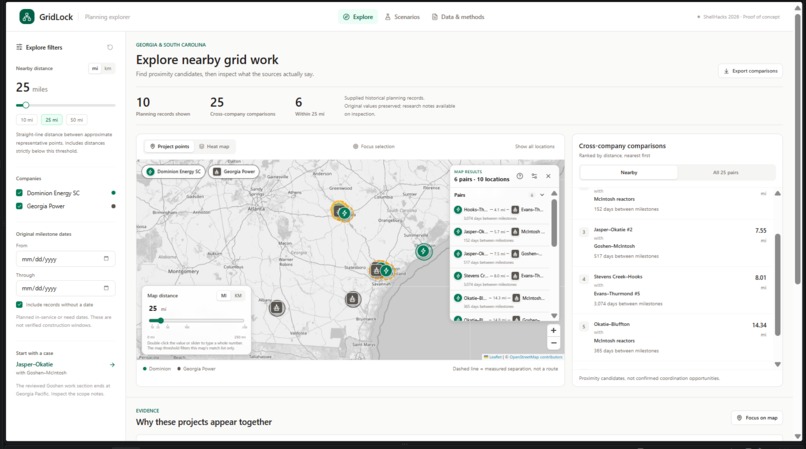This screenshot has height=449, width=806.
Task: Toggle Include records without a date
Action: [19, 304]
